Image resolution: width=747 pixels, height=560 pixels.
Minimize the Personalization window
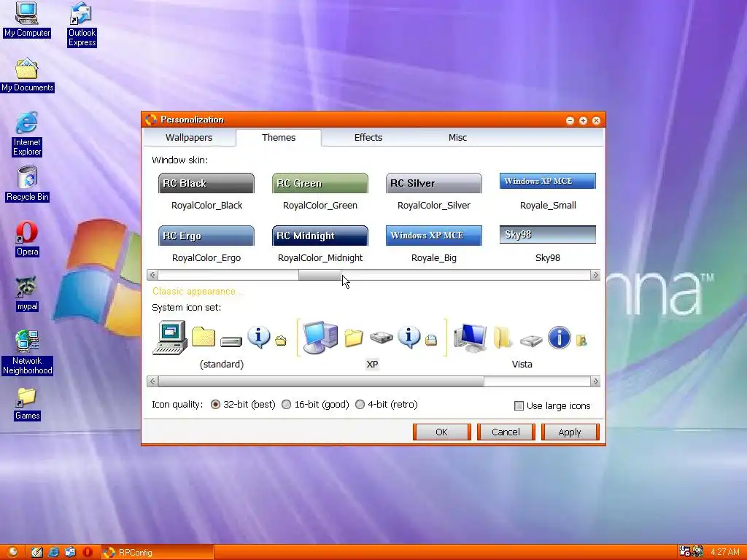pyautogui.click(x=570, y=120)
